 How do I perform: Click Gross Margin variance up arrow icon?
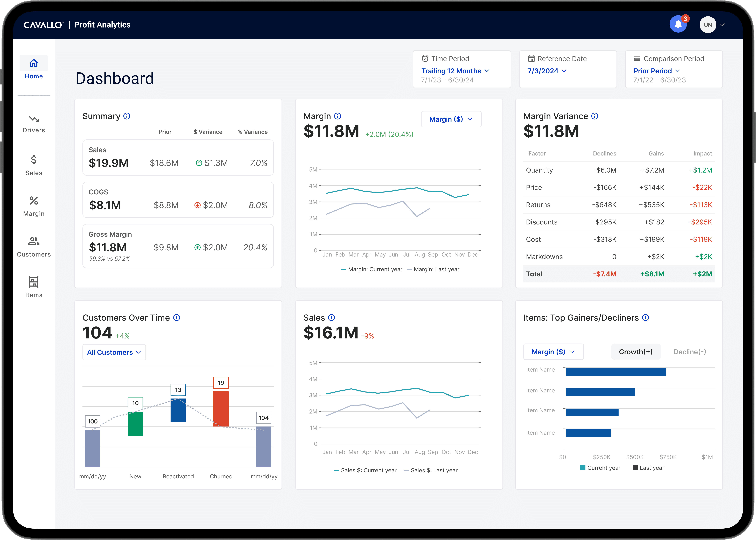(x=198, y=247)
